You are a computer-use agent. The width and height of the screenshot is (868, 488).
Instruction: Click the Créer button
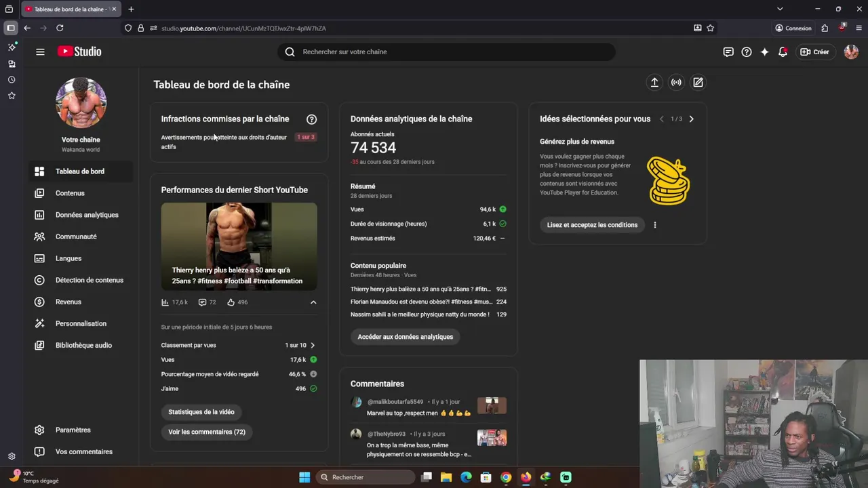[814, 52]
